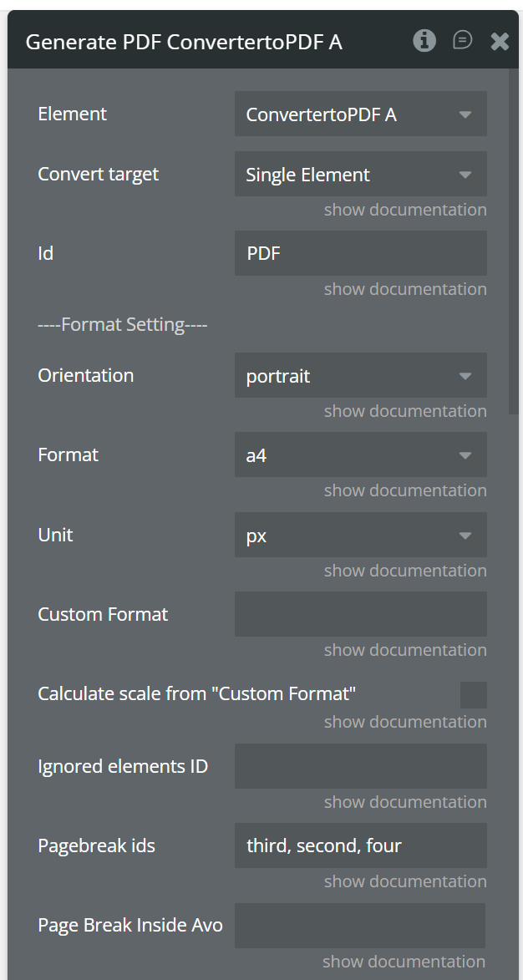Show documentation under Orientation
The image size is (523, 980).
click(x=405, y=411)
